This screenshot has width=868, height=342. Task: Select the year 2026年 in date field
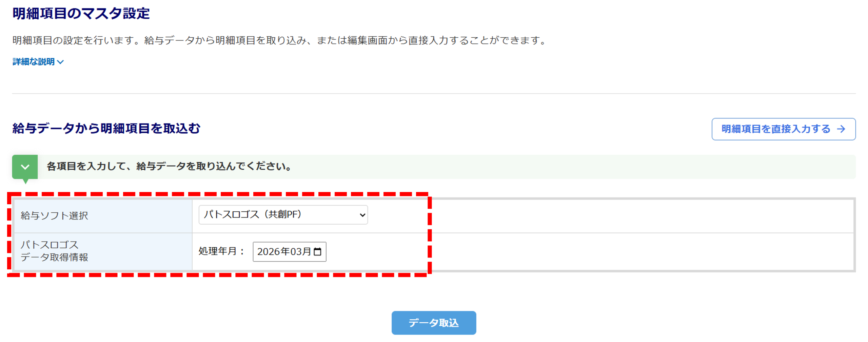pos(273,252)
